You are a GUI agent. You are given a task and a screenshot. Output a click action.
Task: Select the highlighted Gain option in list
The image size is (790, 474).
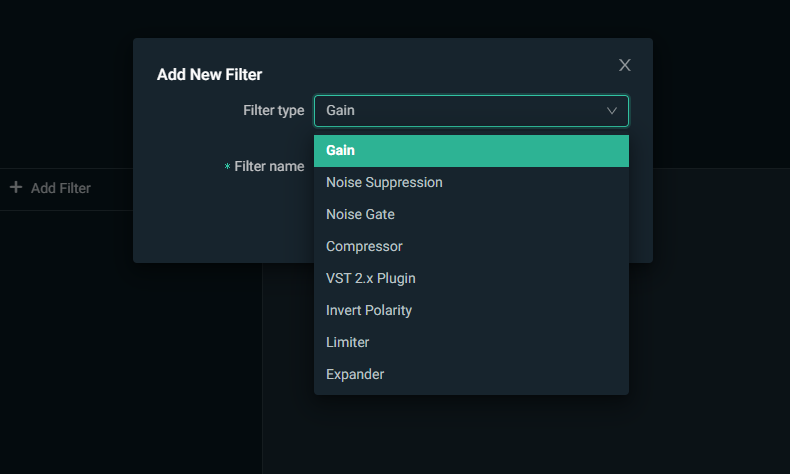point(471,151)
